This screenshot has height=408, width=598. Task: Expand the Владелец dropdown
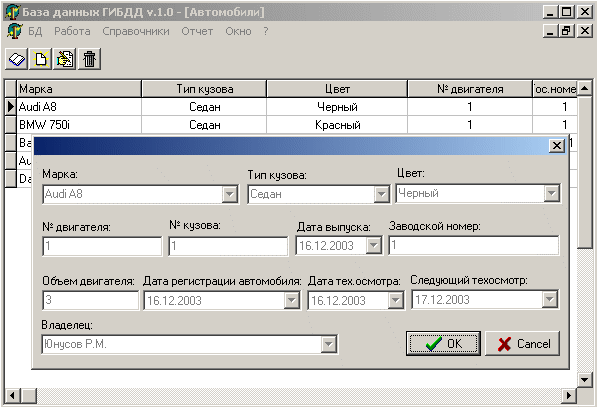tap(328, 344)
